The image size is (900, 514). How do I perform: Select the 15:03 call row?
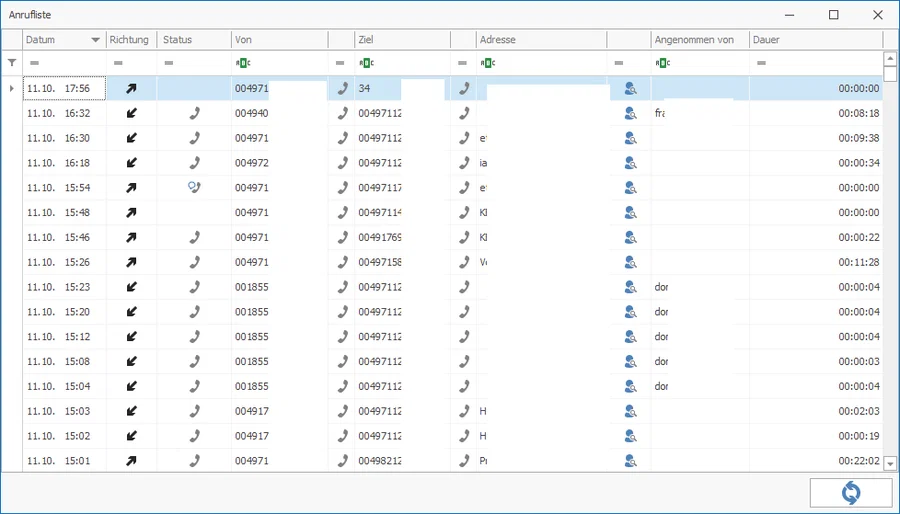(453, 411)
